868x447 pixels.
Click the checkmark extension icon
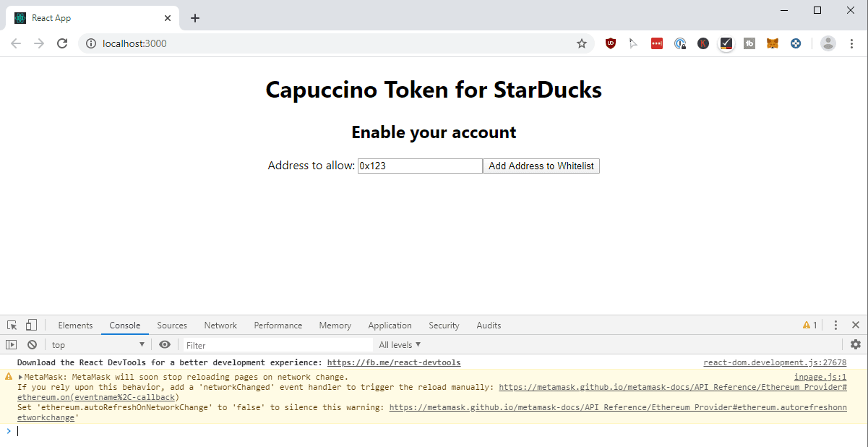[x=726, y=43]
